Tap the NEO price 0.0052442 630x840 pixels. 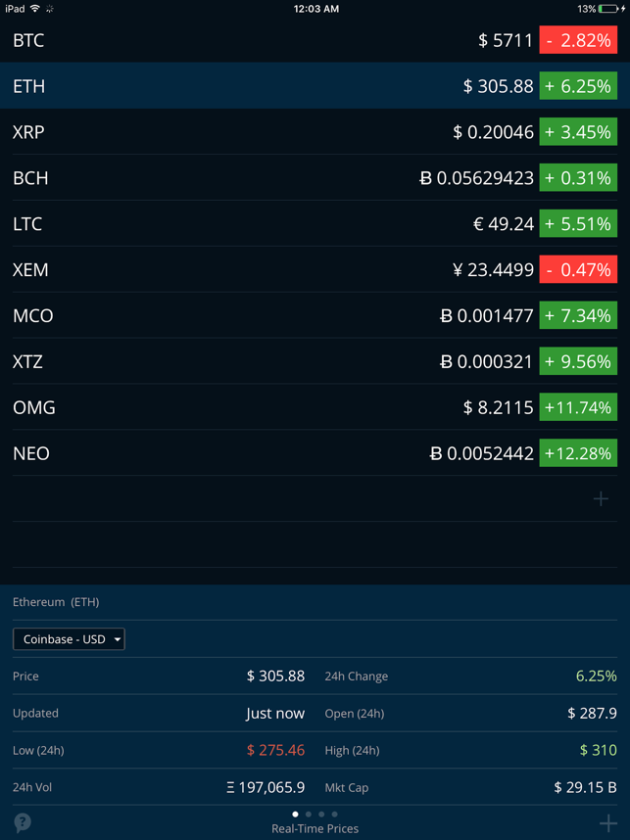point(481,453)
